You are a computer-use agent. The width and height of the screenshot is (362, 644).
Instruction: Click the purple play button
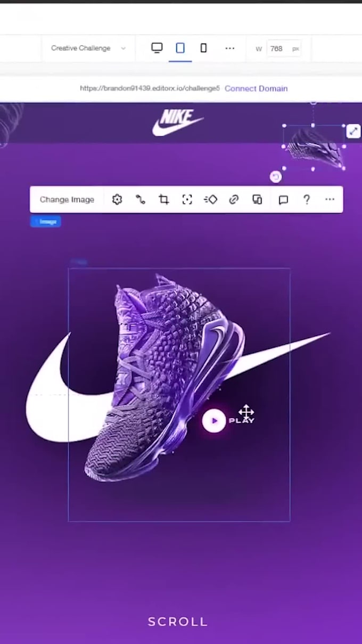[x=214, y=421]
